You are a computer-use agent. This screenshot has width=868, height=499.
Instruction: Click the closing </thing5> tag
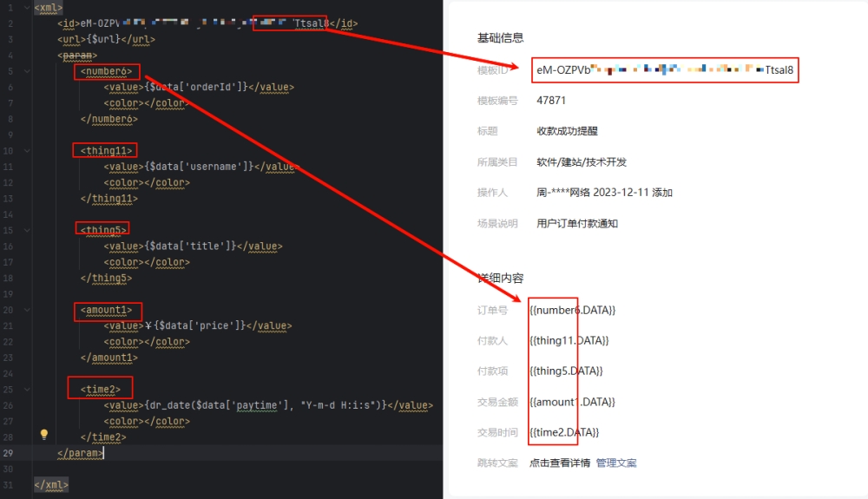click(106, 279)
